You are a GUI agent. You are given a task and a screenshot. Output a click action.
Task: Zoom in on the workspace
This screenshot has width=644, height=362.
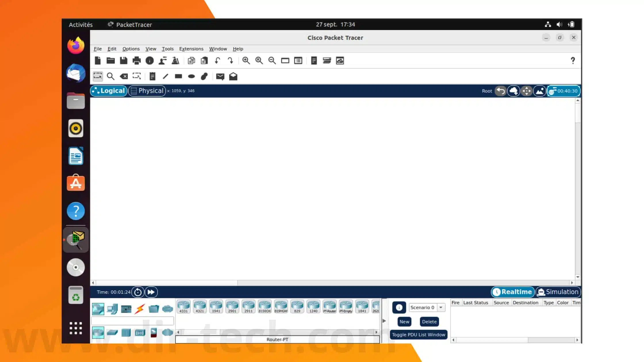coord(246,61)
